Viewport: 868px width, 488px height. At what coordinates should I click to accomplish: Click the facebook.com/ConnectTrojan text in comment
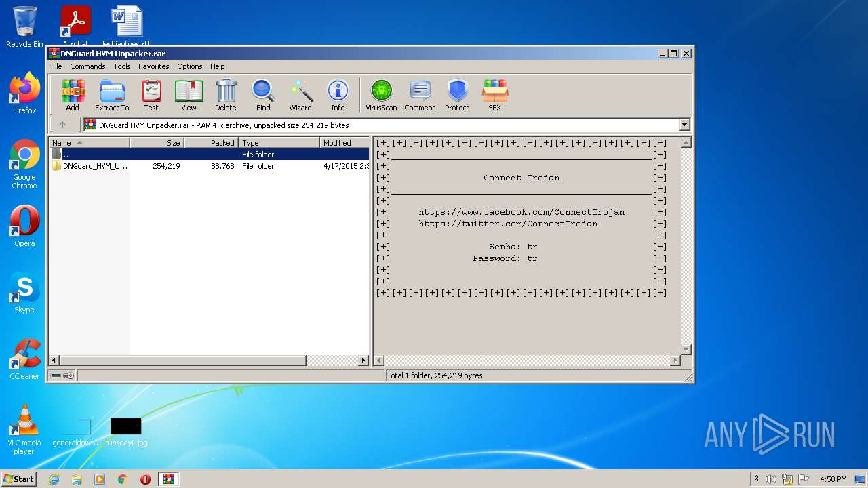521,212
